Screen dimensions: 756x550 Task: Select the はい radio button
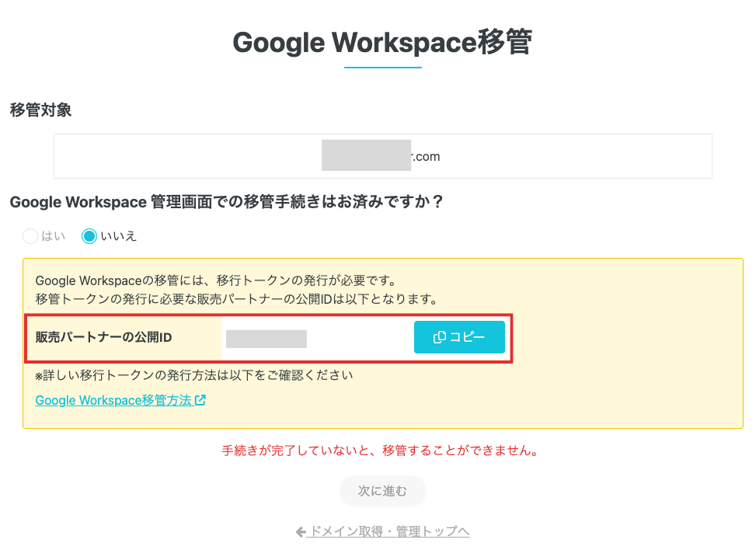tap(30, 236)
